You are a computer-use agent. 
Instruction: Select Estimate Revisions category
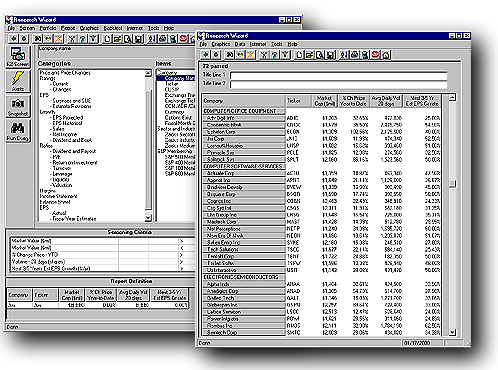(72, 106)
